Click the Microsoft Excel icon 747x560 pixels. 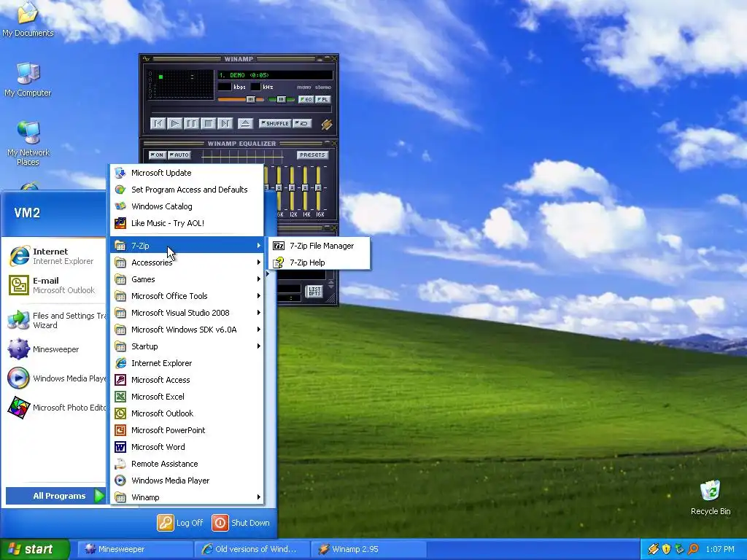tap(120, 397)
